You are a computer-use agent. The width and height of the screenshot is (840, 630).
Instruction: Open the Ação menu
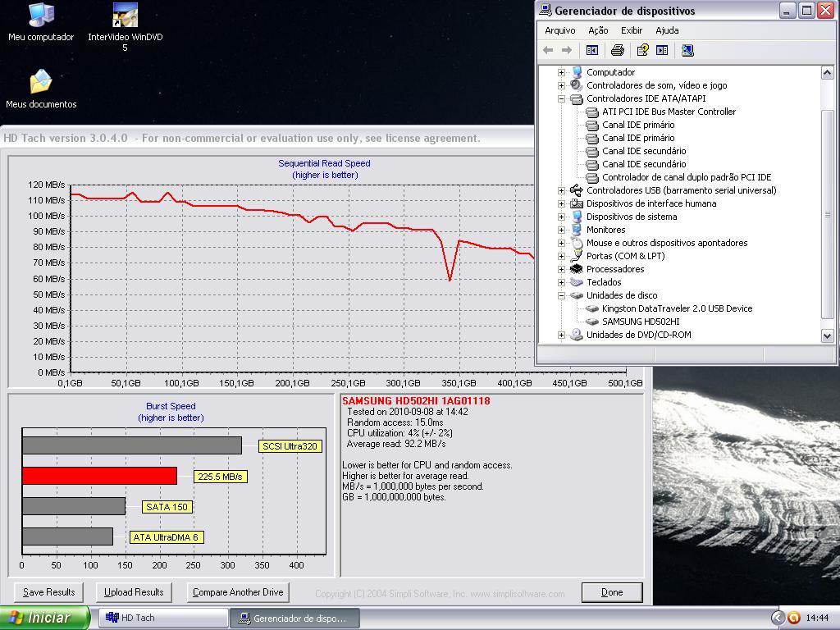pyautogui.click(x=598, y=30)
